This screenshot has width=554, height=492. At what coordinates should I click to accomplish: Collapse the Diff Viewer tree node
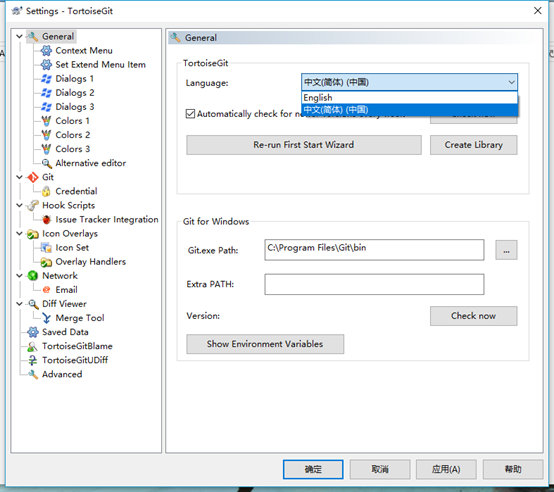[x=19, y=304]
